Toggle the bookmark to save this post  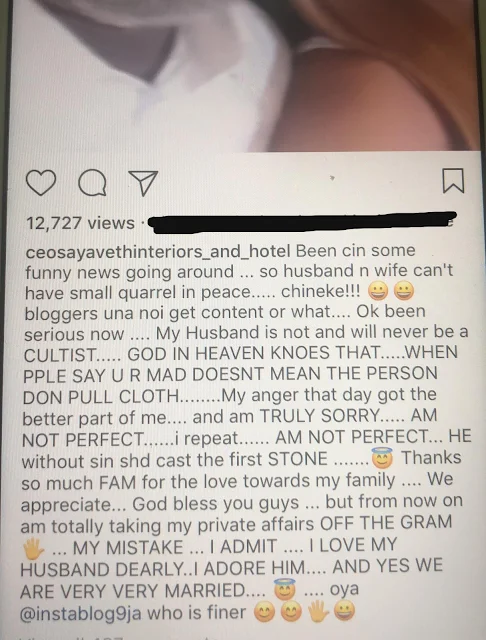click(x=453, y=180)
